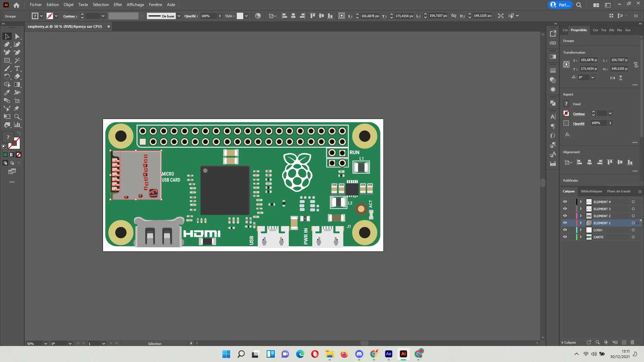Select the Rectangle tool

click(7, 61)
